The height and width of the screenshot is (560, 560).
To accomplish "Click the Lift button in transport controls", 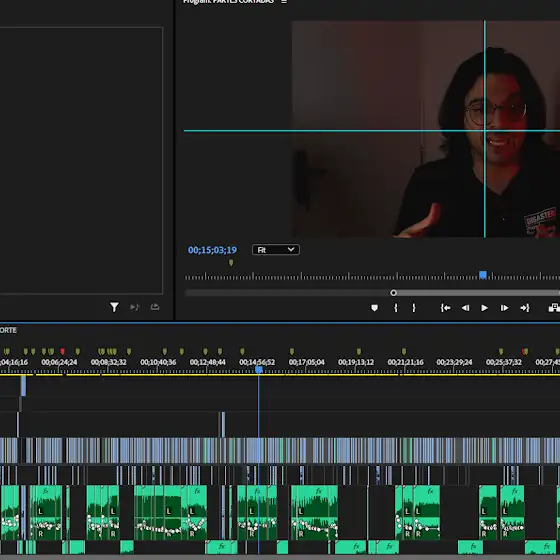I will coord(554,308).
